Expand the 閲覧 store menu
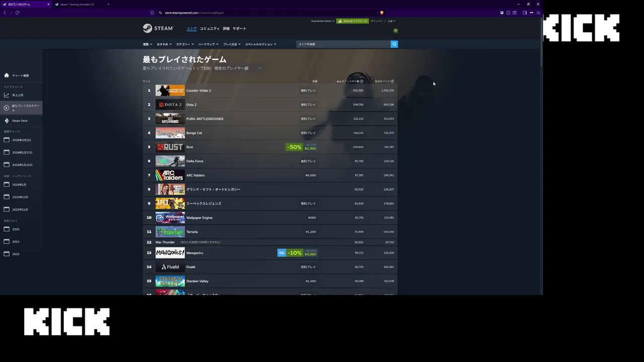 (147, 44)
